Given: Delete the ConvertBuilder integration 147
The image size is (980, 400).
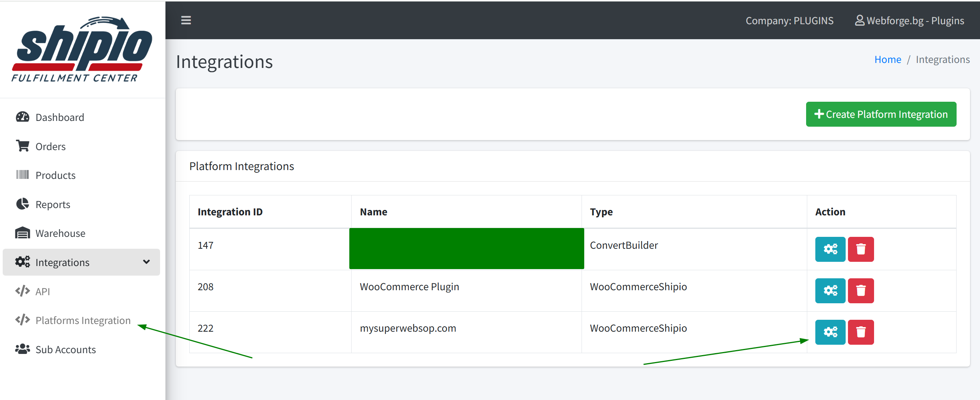Looking at the screenshot, I should click(x=861, y=249).
